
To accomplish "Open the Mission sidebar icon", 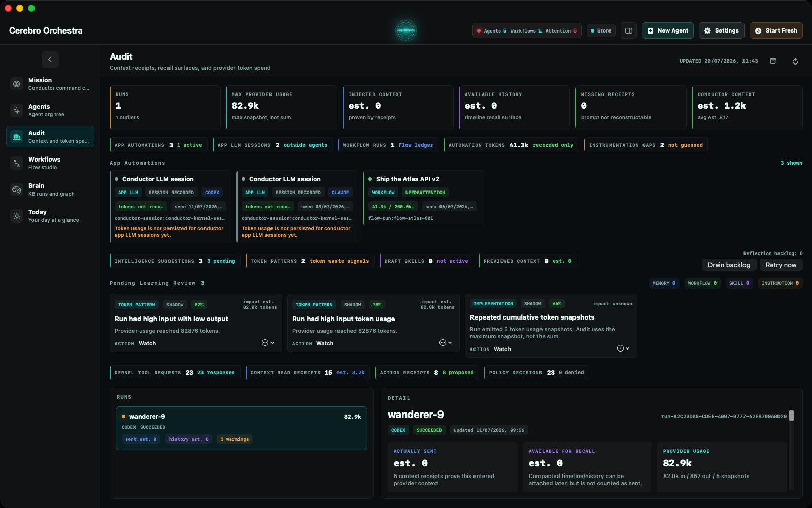I will (17, 84).
